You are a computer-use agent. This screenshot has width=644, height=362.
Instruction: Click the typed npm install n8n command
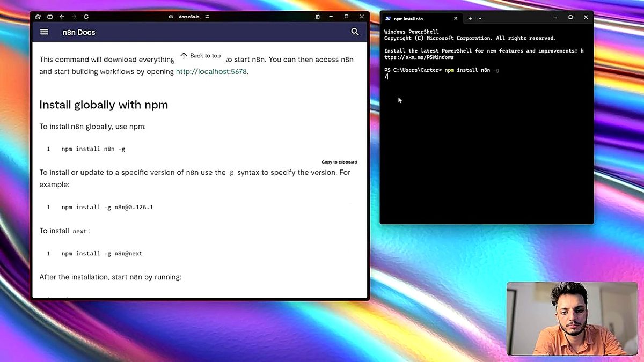[x=472, y=70]
